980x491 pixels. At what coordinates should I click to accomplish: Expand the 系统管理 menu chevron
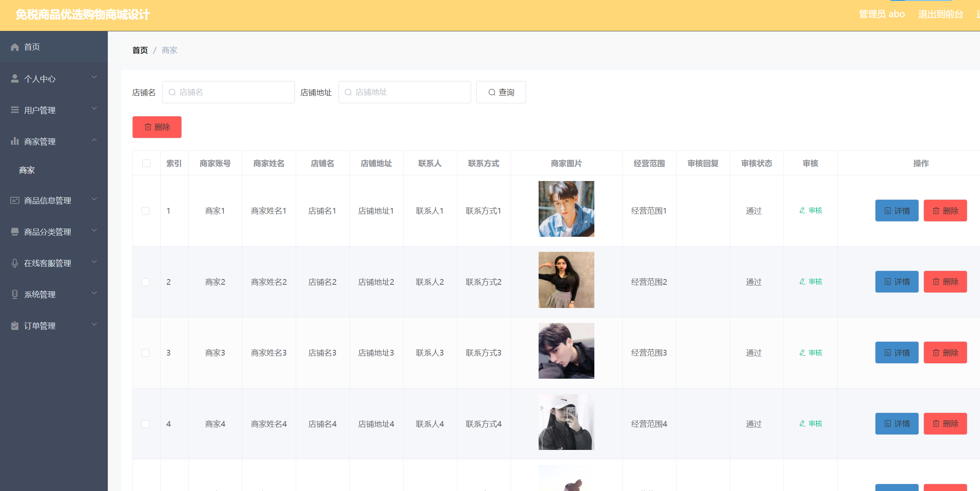pyautogui.click(x=94, y=293)
